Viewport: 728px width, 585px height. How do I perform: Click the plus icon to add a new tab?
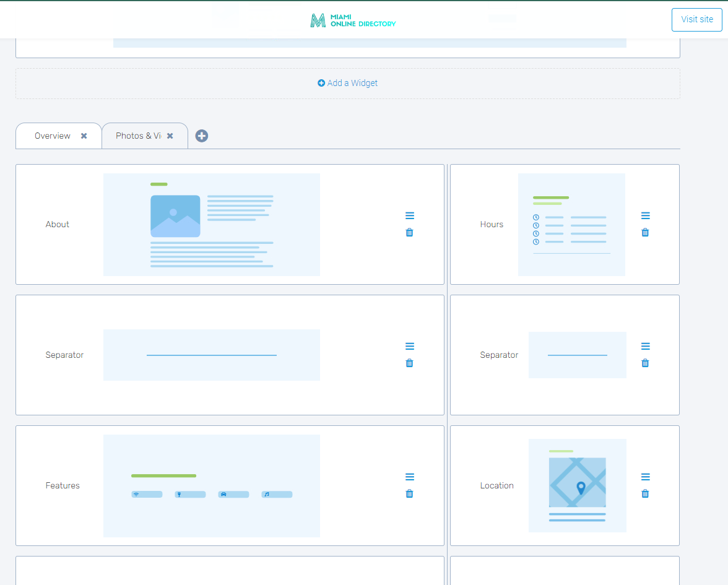201,135
